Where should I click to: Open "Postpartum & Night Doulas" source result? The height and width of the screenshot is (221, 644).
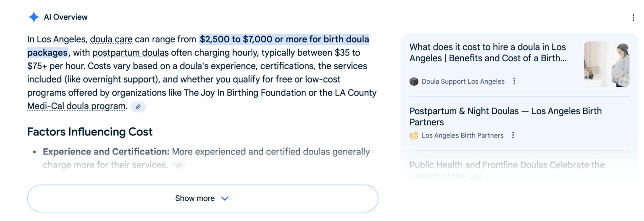point(506,116)
